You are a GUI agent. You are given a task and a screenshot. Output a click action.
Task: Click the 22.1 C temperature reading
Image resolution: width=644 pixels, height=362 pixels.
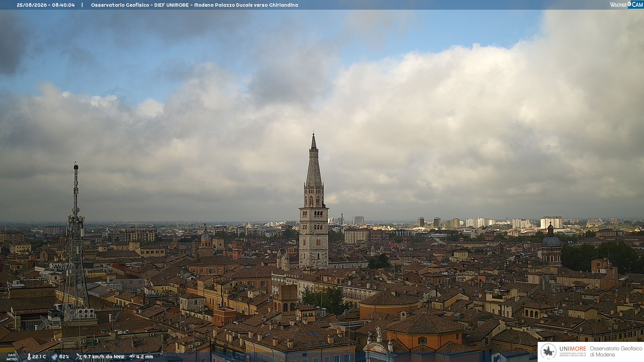tap(39, 357)
